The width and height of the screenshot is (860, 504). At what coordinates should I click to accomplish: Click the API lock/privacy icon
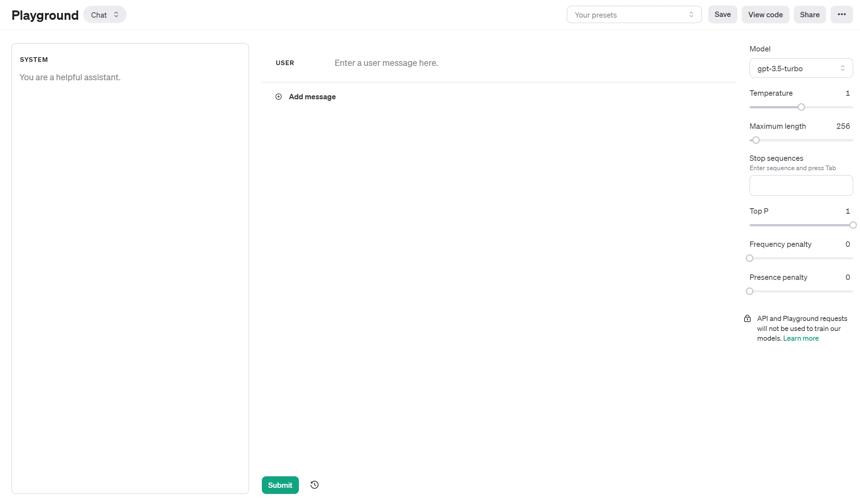pos(747,318)
